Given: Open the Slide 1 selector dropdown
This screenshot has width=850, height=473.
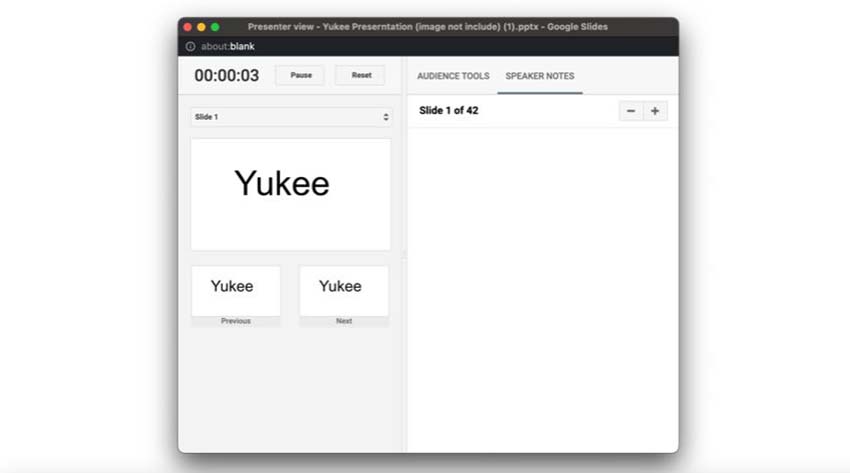Looking at the screenshot, I should (x=291, y=117).
